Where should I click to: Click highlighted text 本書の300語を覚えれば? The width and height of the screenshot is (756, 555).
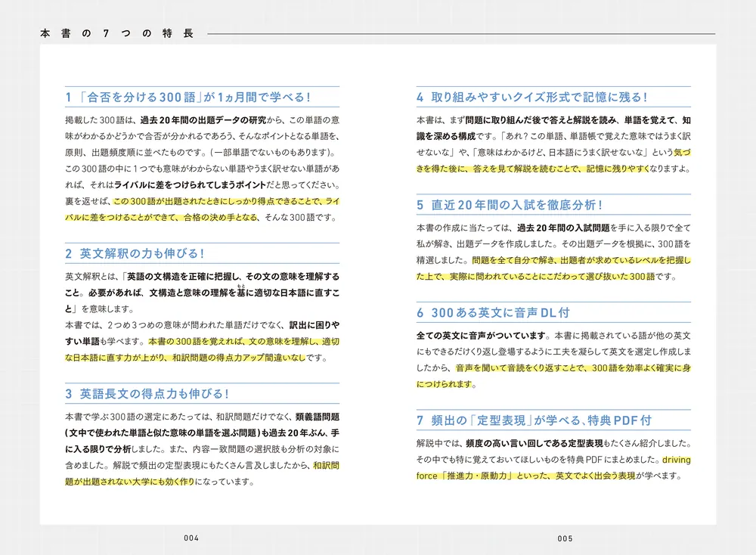(x=195, y=341)
